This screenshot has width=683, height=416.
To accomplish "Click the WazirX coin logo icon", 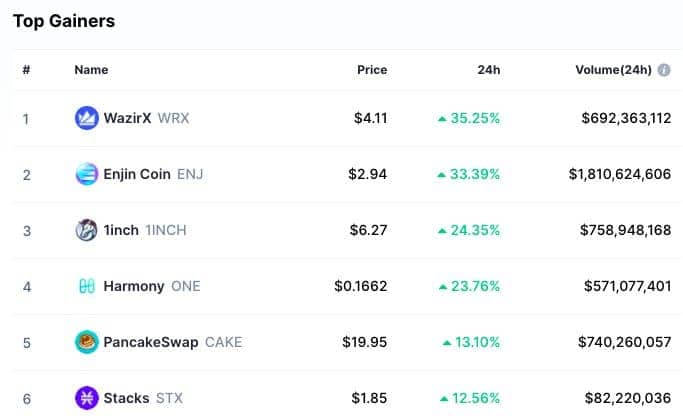I will 87,118.
